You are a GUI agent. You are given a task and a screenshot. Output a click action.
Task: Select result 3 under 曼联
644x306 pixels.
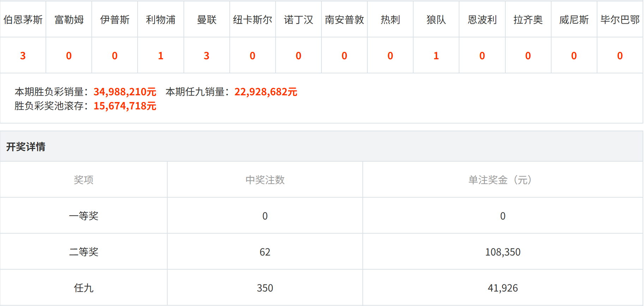point(207,56)
